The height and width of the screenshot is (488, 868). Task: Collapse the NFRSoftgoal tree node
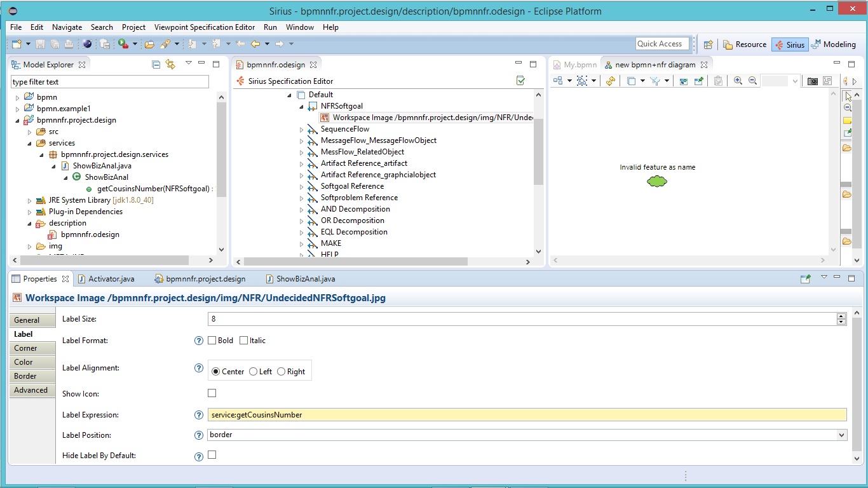pyautogui.click(x=302, y=107)
